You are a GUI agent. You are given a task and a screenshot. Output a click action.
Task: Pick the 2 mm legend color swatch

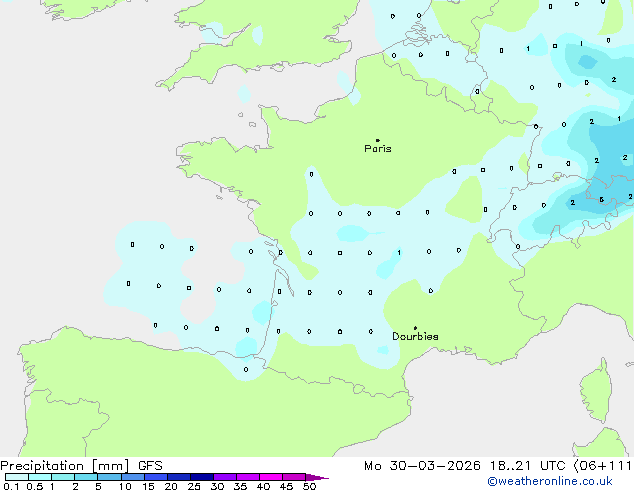pyautogui.click(x=86, y=477)
